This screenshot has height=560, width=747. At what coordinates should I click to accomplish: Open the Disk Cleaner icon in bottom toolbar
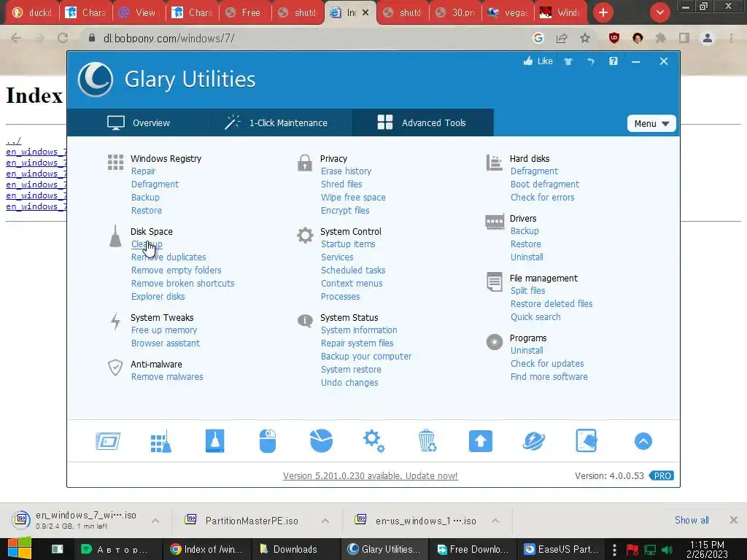[215, 441]
